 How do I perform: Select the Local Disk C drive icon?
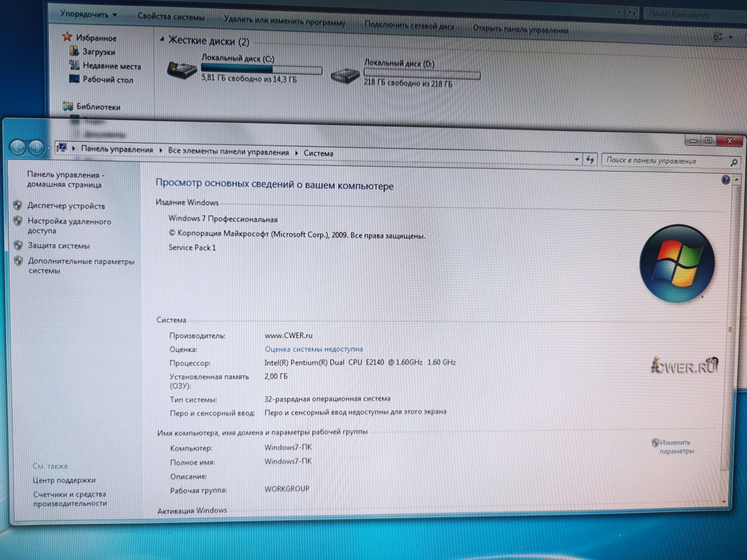(182, 70)
